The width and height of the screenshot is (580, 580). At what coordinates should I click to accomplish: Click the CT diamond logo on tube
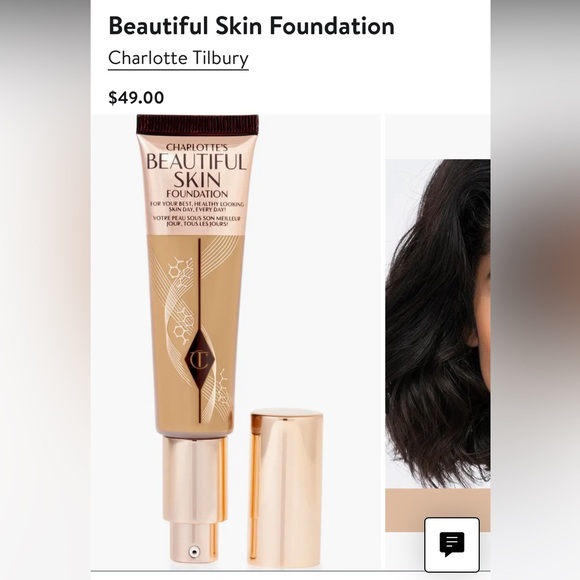[x=200, y=359]
